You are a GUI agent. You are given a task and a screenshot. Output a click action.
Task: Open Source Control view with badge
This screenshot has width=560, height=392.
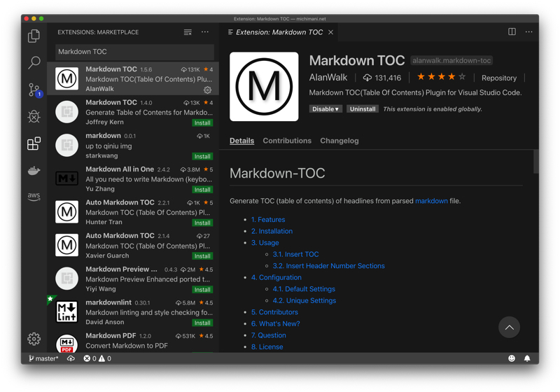pos(34,90)
